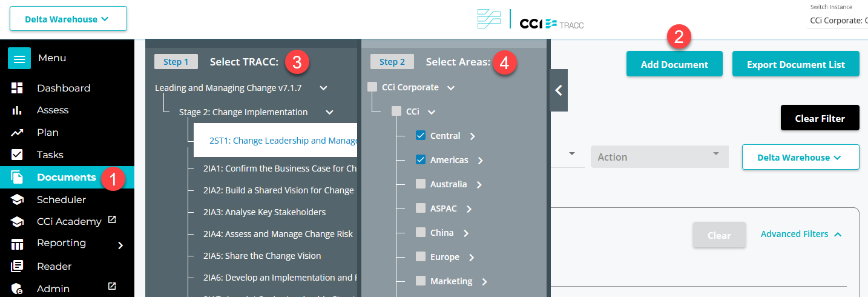
Task: Uncheck the Americas area checkbox
Action: [421, 160]
